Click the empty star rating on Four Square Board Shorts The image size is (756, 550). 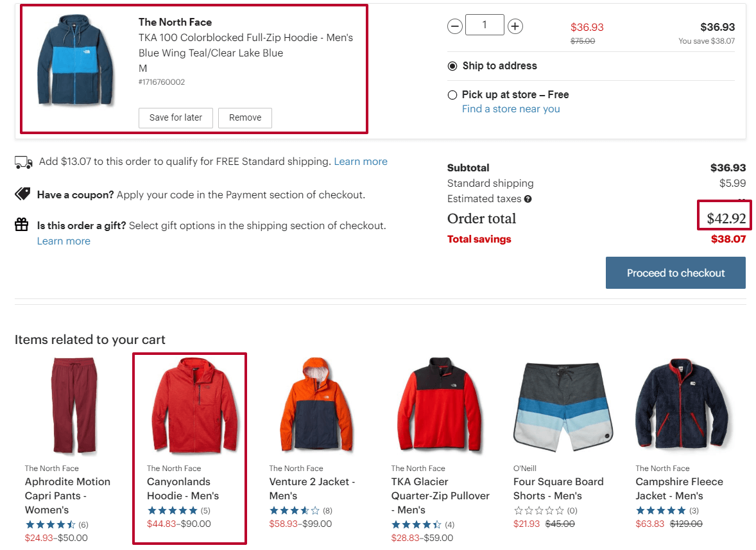coord(539,510)
